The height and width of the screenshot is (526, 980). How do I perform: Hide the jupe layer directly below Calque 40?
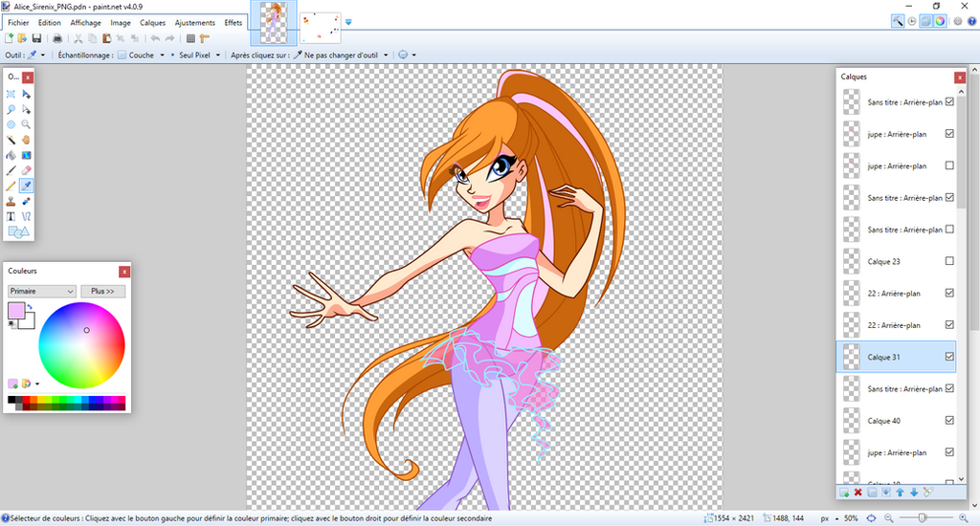[949, 452]
